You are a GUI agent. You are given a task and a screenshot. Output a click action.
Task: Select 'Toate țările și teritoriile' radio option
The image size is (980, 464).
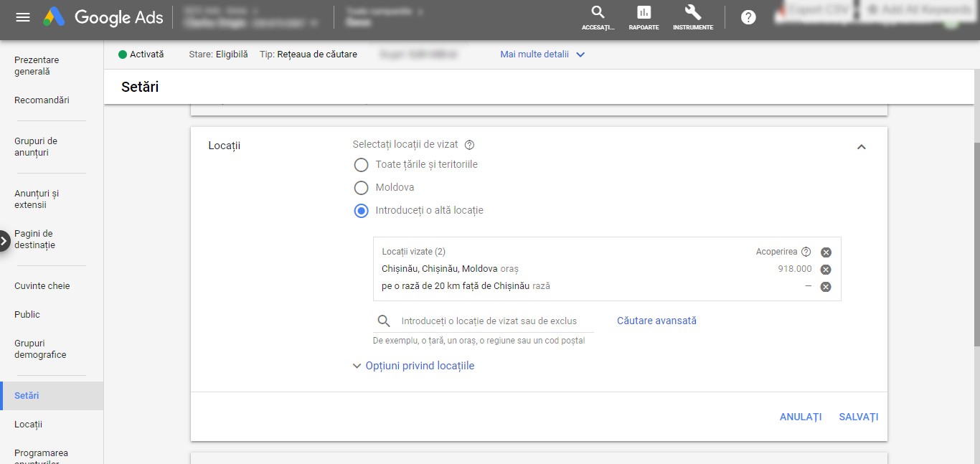tap(362, 165)
